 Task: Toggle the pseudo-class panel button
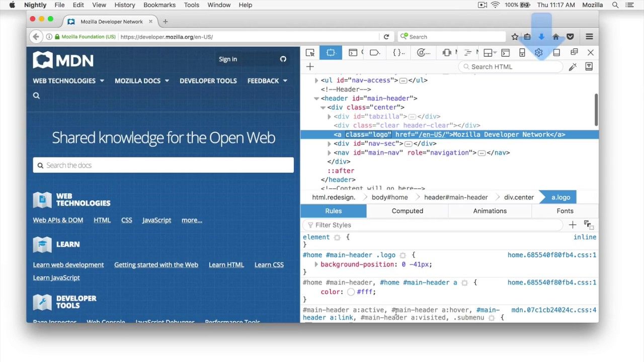588,225
